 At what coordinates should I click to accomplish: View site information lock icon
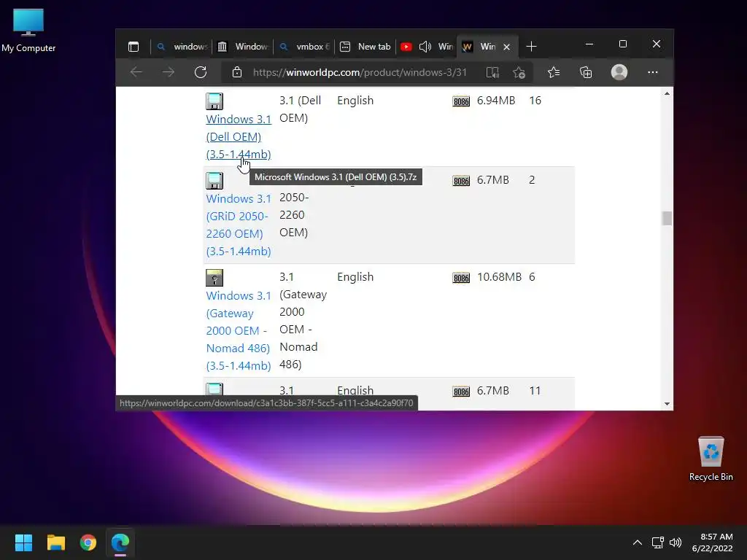point(237,72)
